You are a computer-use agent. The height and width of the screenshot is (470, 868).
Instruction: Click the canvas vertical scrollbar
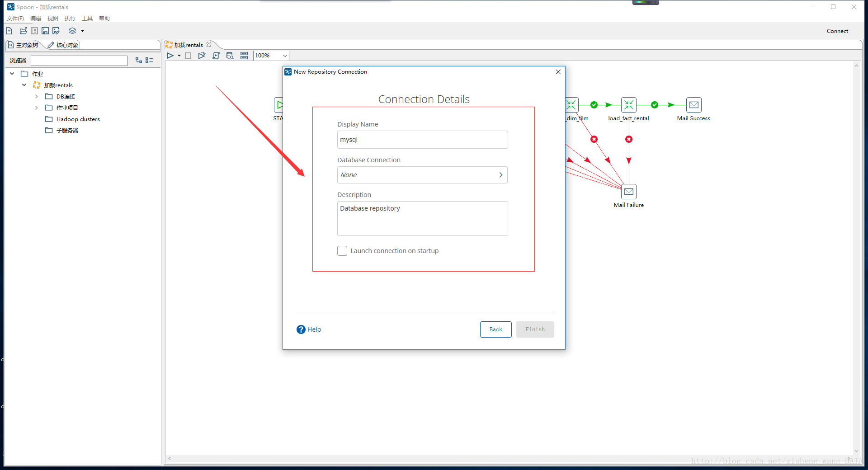[x=856, y=258]
